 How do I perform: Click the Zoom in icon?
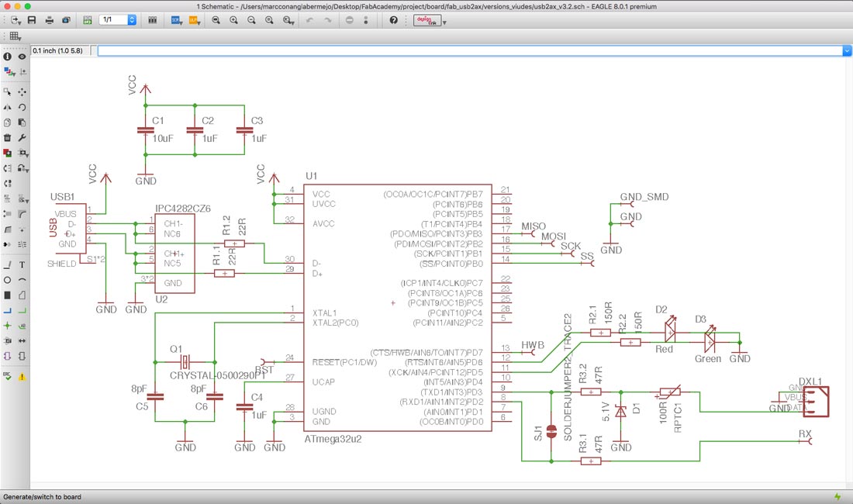(234, 20)
